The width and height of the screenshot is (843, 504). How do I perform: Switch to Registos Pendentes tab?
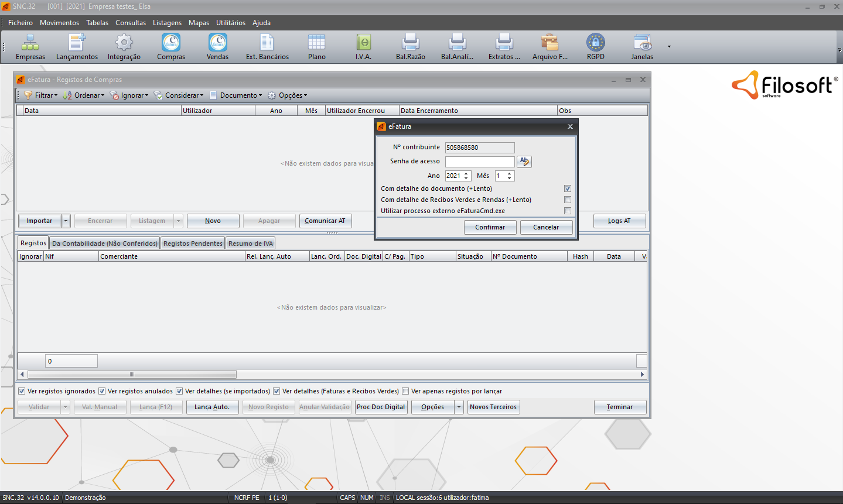pyautogui.click(x=193, y=244)
